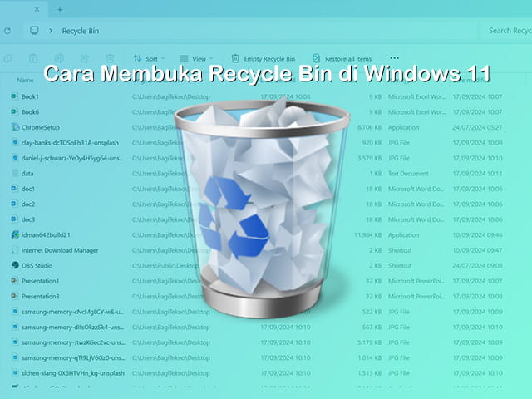Open the Sort dropdown
The image size is (532, 399).
(149, 59)
